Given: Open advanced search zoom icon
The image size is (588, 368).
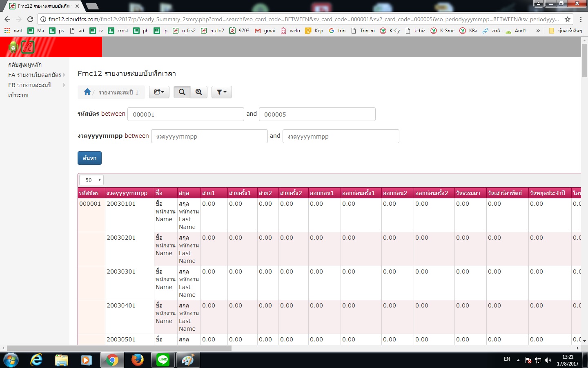Looking at the screenshot, I should click(199, 92).
